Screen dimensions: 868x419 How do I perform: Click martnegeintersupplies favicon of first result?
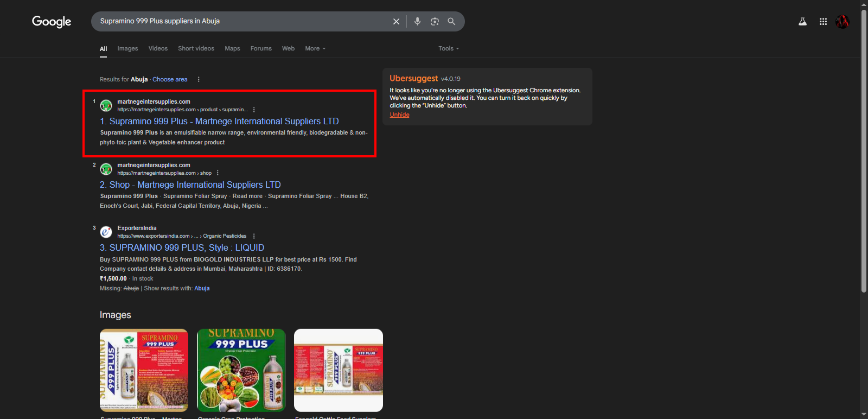pos(106,105)
